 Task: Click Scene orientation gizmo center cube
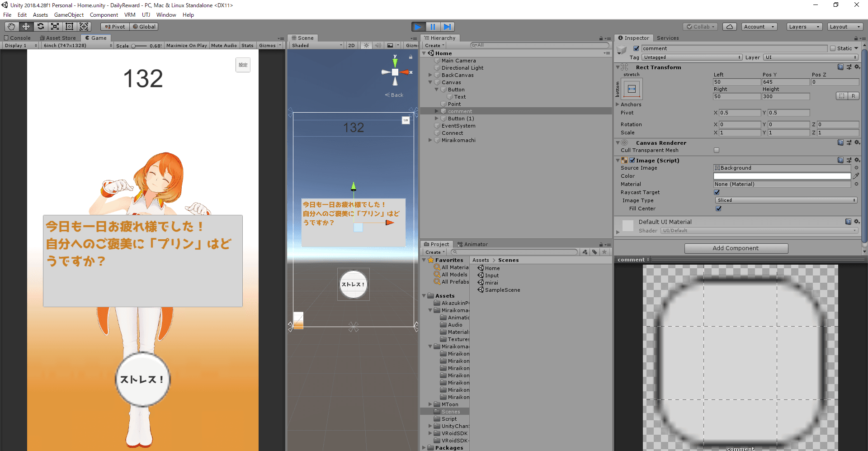click(395, 72)
